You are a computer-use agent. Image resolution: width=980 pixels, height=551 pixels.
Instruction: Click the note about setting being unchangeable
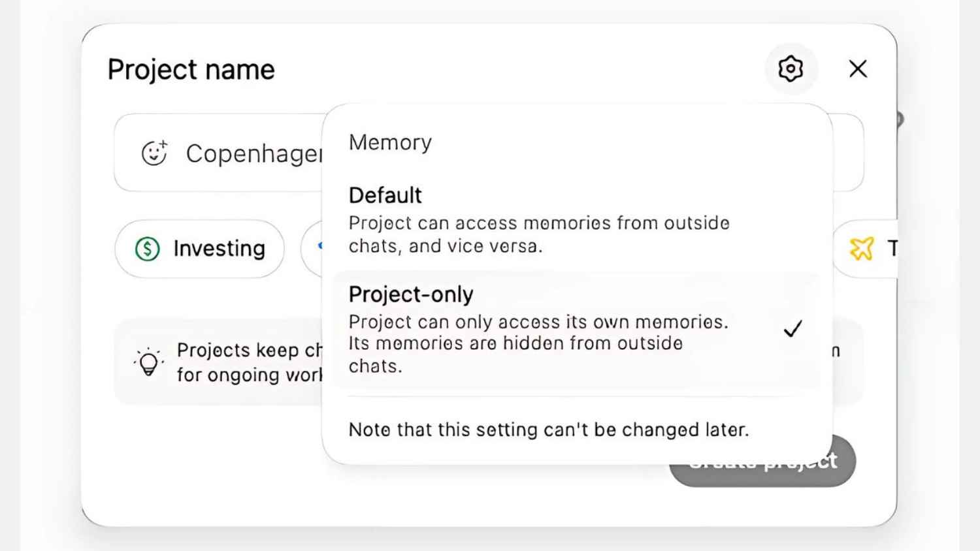pos(549,430)
